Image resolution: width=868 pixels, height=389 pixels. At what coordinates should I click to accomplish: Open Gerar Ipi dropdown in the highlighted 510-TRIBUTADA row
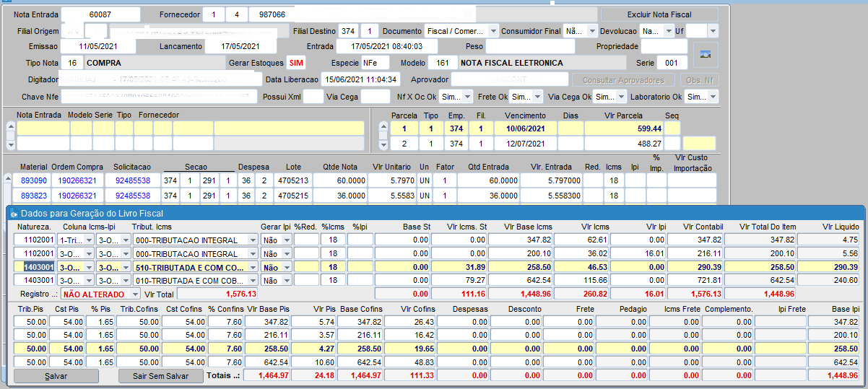point(287,267)
